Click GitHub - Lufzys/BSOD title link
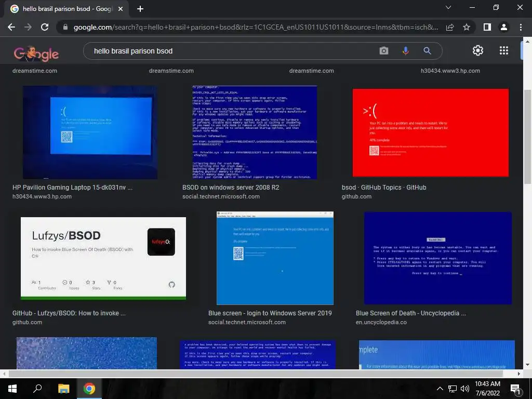The image size is (532, 399). coord(69,313)
